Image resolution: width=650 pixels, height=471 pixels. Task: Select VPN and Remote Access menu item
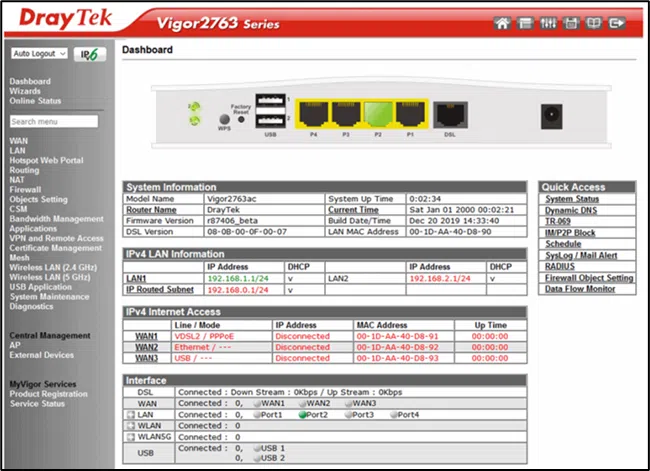[56, 238]
